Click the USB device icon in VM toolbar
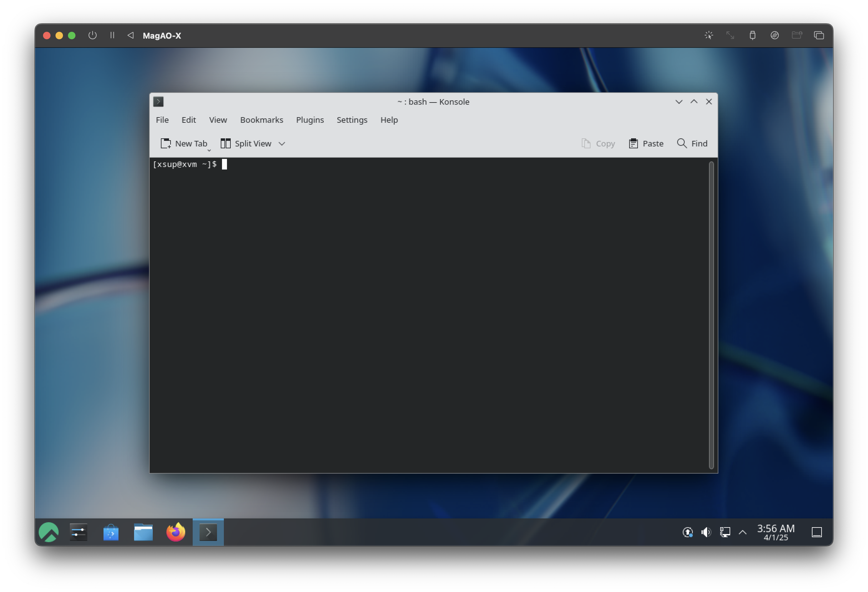 (752, 35)
